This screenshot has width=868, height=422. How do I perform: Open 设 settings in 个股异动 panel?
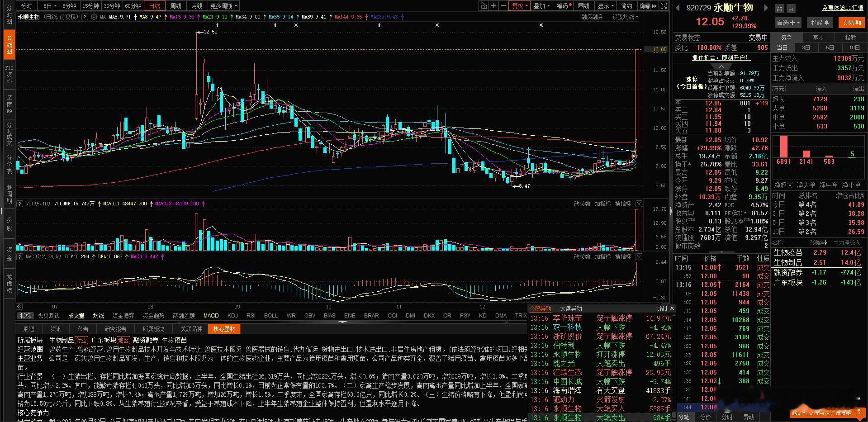[x=662, y=308]
